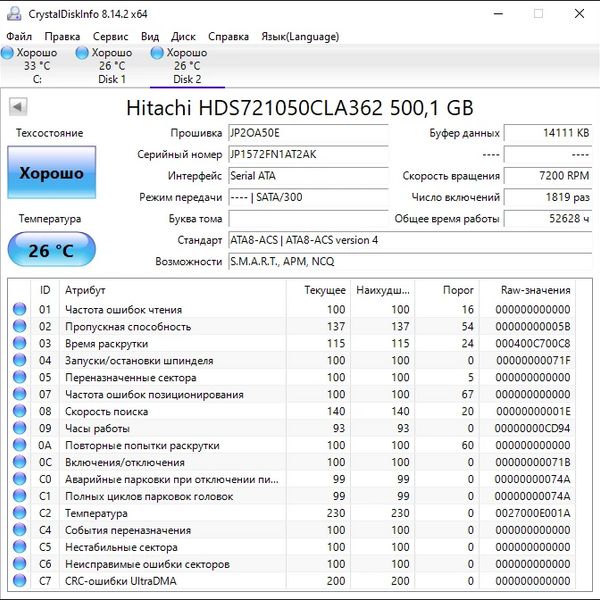Screen dimensions: 600x600
Task: Click the Атрибут column header
Action: (x=173, y=290)
